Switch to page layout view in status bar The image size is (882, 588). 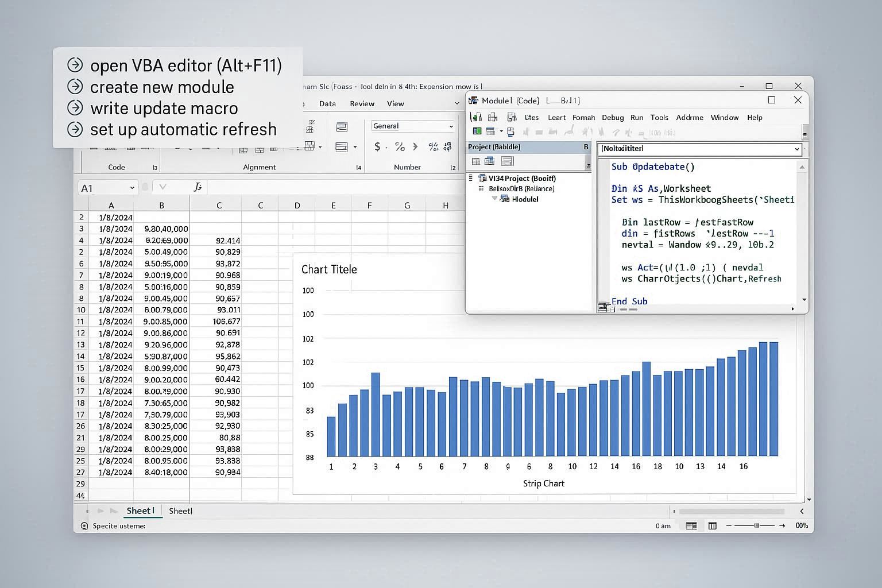pyautogui.click(x=713, y=525)
